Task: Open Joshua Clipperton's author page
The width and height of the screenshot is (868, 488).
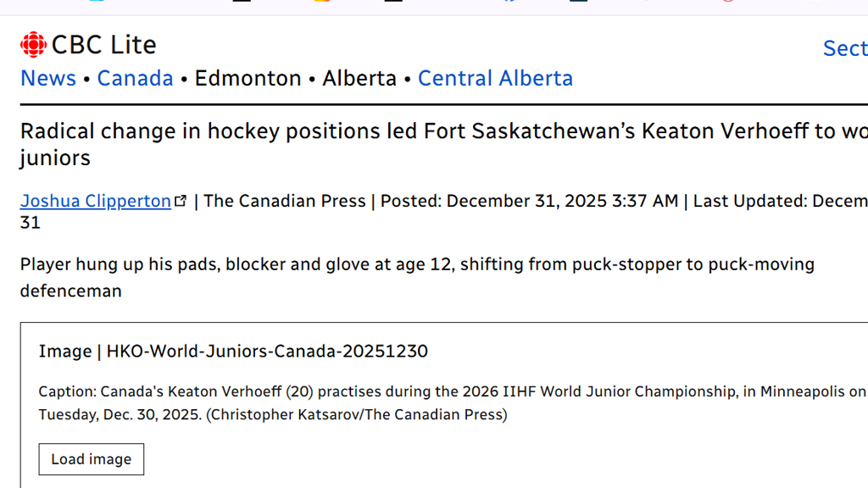Action: 96,201
